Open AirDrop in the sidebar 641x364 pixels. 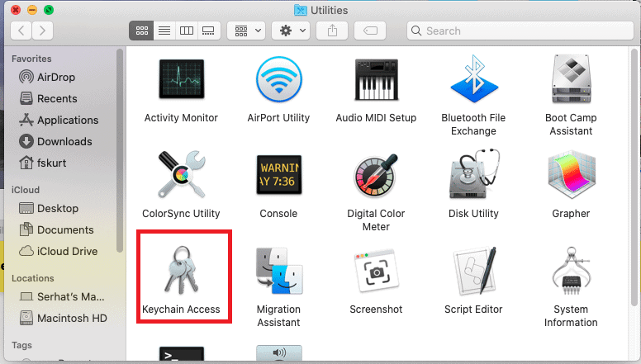point(47,78)
